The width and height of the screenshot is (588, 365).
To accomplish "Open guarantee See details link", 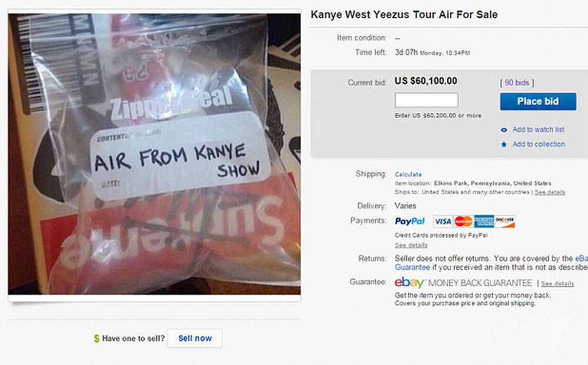I will (x=557, y=284).
